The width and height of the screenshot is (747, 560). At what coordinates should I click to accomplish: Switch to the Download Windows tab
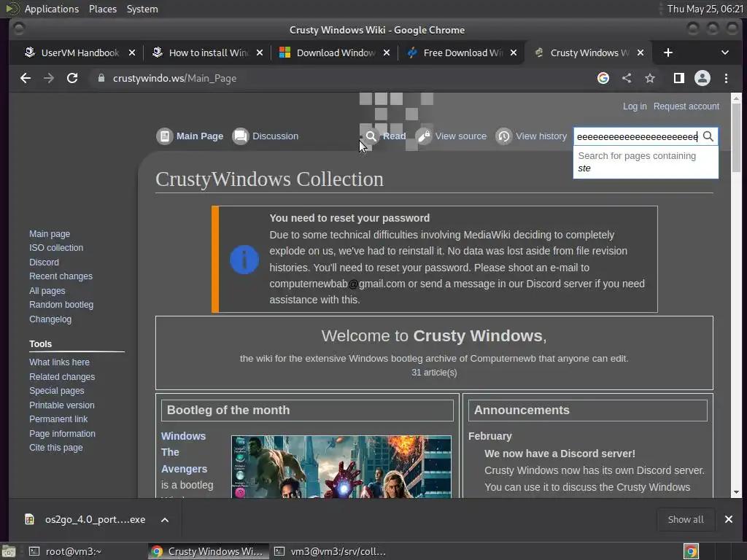click(333, 52)
